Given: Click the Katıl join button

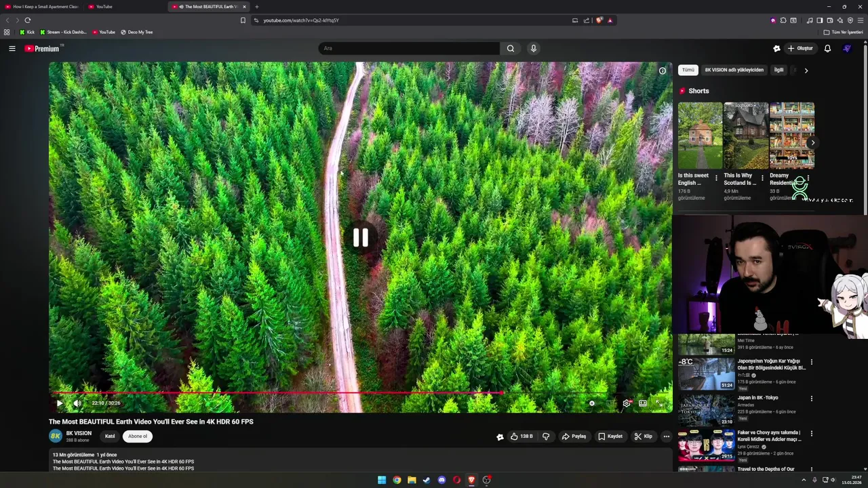Looking at the screenshot, I should (110, 436).
